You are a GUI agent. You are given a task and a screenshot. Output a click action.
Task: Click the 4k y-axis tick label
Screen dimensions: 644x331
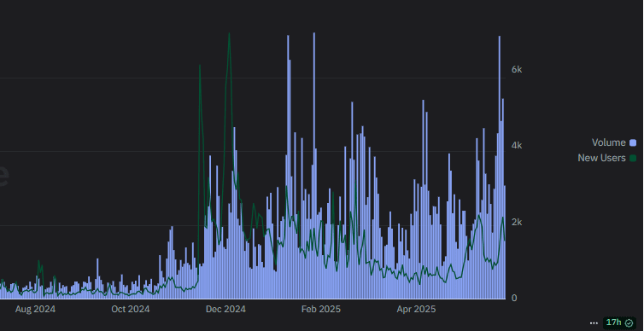517,146
